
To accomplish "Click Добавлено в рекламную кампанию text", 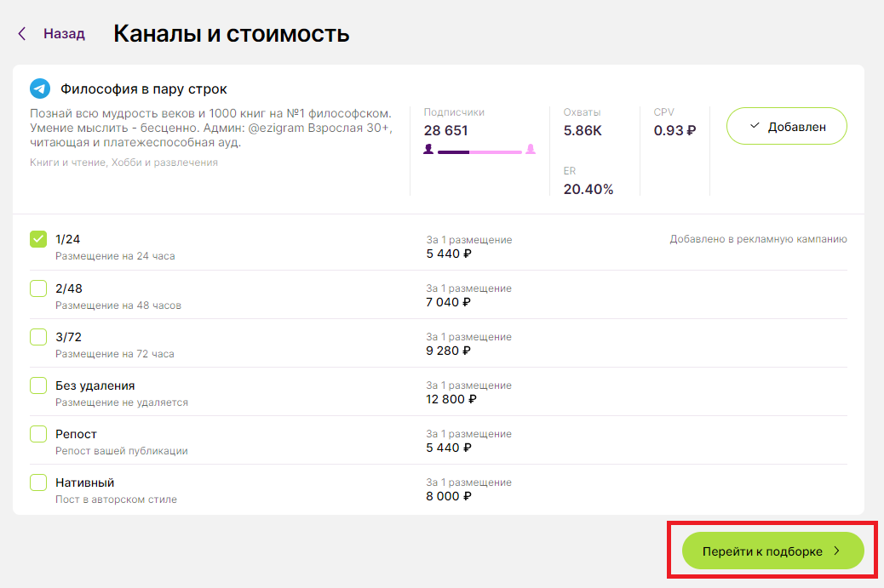I will (757, 239).
